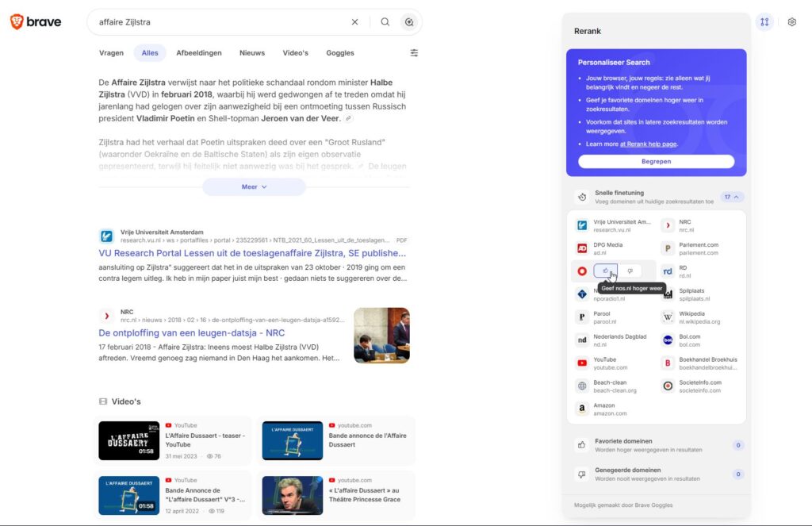Select the Beach-clean globe icon

(582, 386)
